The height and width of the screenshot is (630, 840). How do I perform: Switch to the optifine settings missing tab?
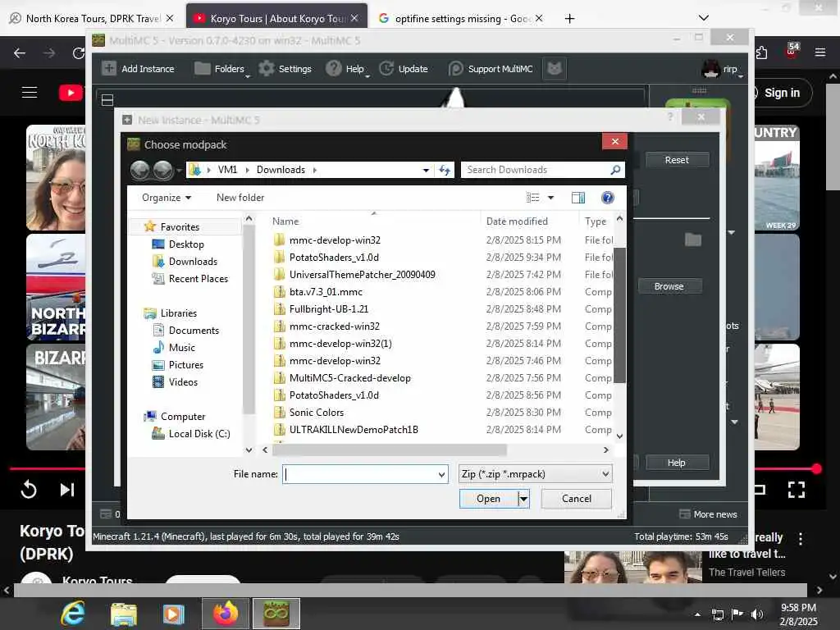461,19
